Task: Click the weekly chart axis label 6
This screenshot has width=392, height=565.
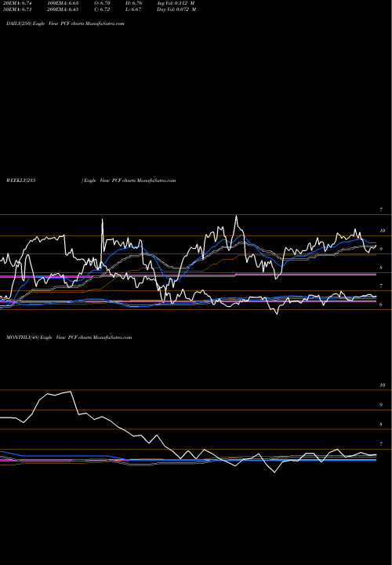Action: [x=381, y=304]
